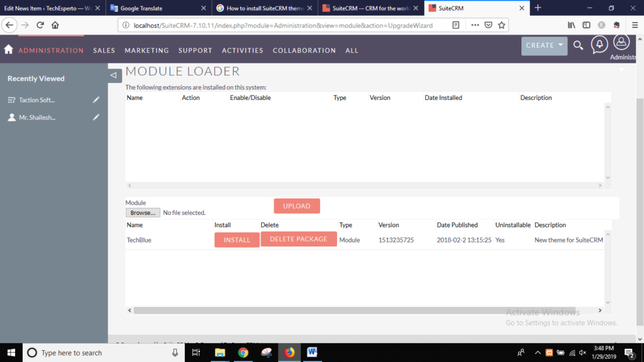Image resolution: width=644 pixels, height=362 pixels.
Task: Show Firefox sidebars icon
Action: [587, 25]
